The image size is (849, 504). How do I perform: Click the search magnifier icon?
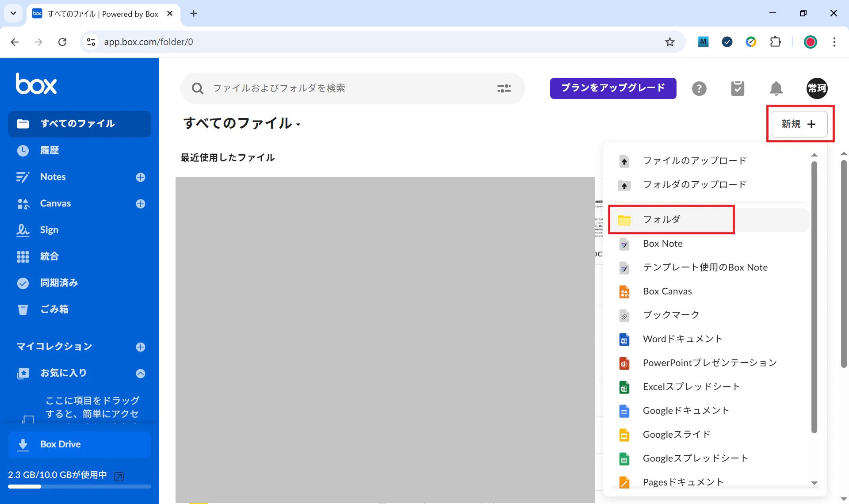coord(197,88)
